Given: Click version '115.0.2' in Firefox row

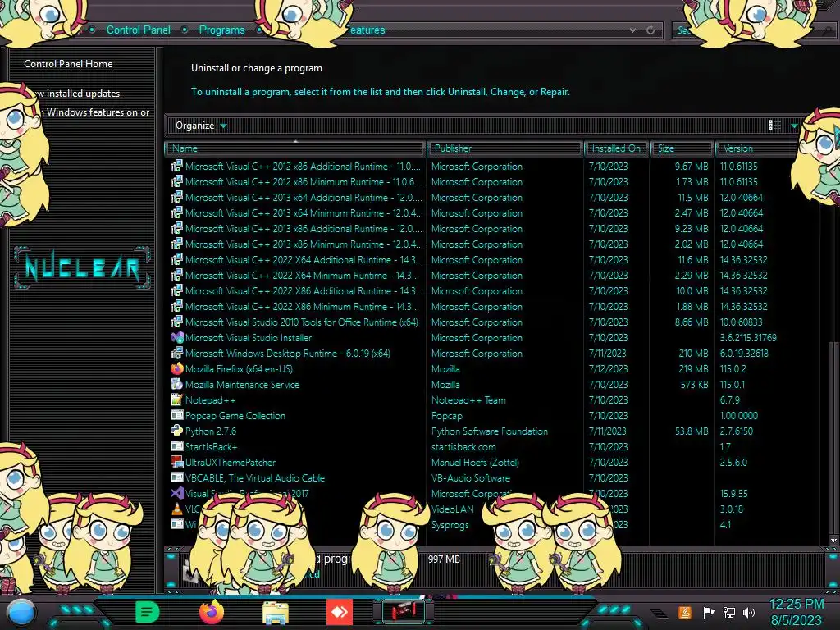Looking at the screenshot, I should coord(733,368).
